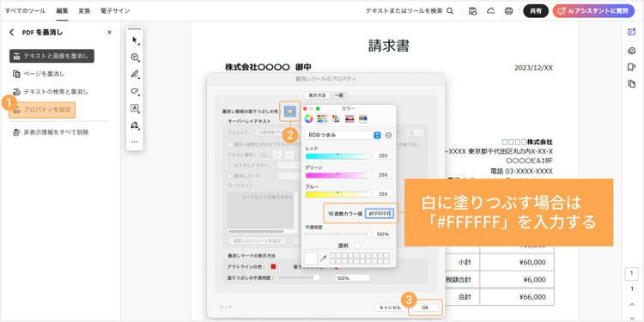Click the search magnifier icon
The image size is (644, 322).
pos(450,11)
